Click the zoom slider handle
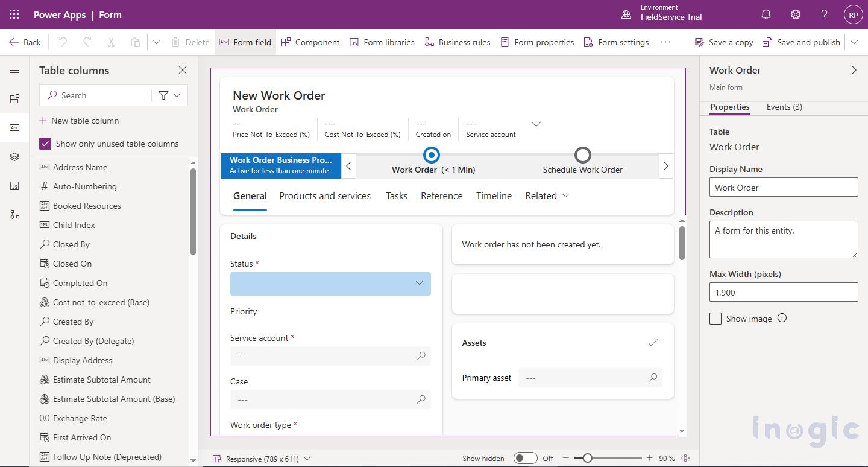This screenshot has height=467, width=868. [587, 458]
